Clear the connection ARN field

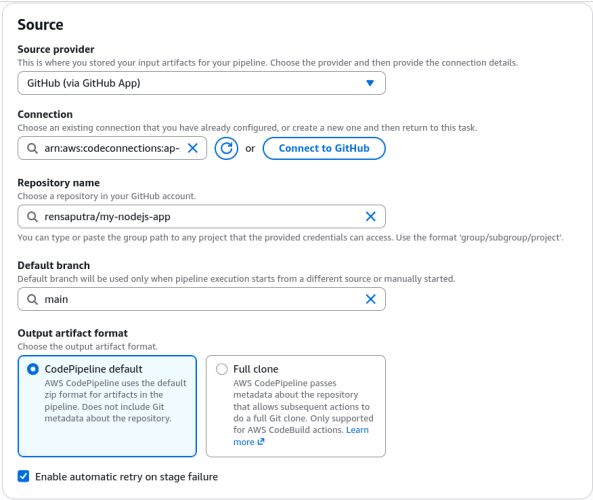click(x=193, y=148)
